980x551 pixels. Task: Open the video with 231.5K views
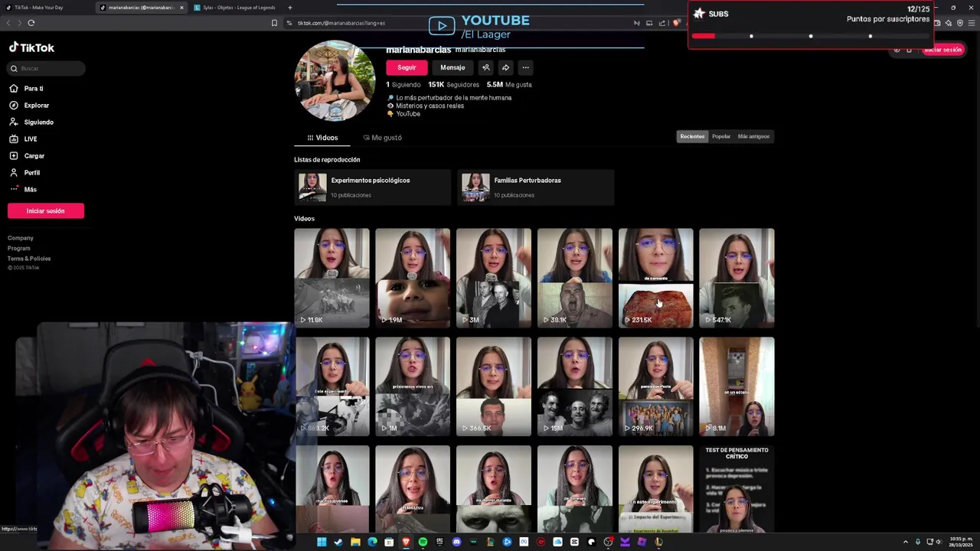[x=656, y=278]
